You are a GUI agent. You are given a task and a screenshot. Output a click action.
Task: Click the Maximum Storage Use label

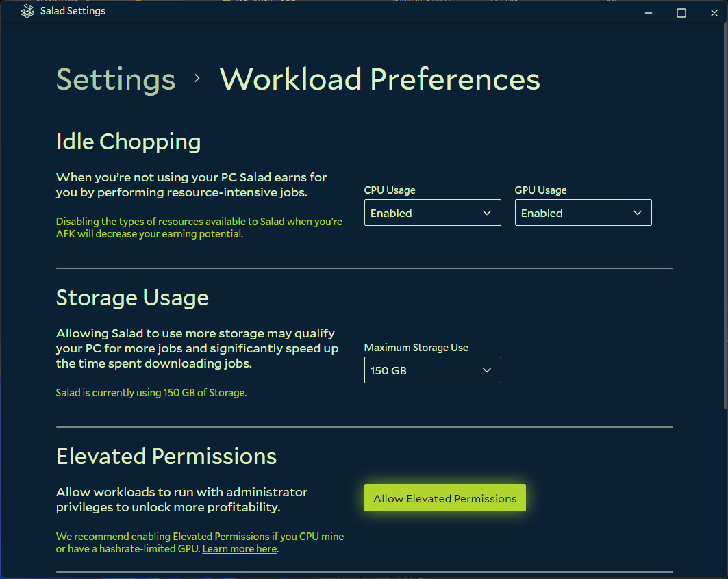click(416, 348)
